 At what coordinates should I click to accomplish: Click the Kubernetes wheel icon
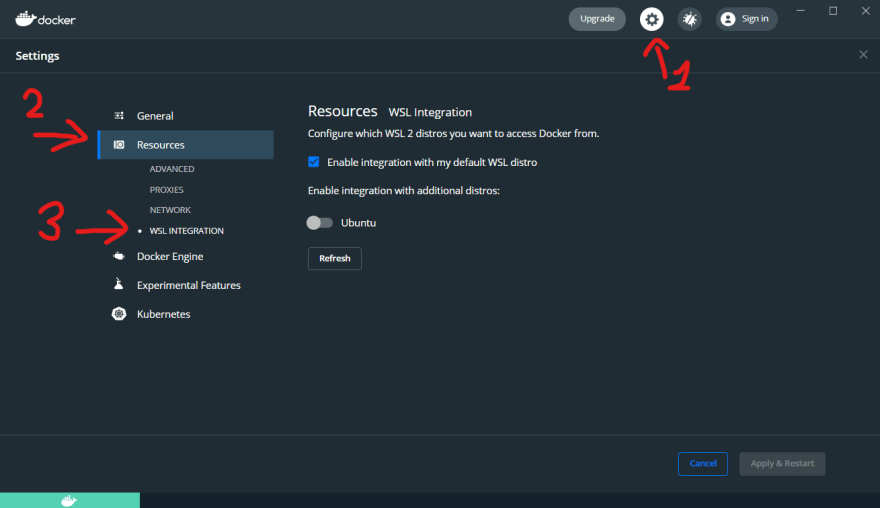(119, 314)
